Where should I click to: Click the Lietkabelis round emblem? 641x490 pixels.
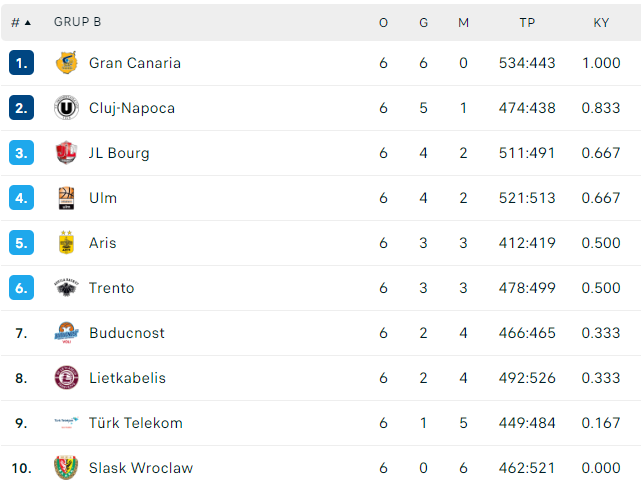click(66, 378)
